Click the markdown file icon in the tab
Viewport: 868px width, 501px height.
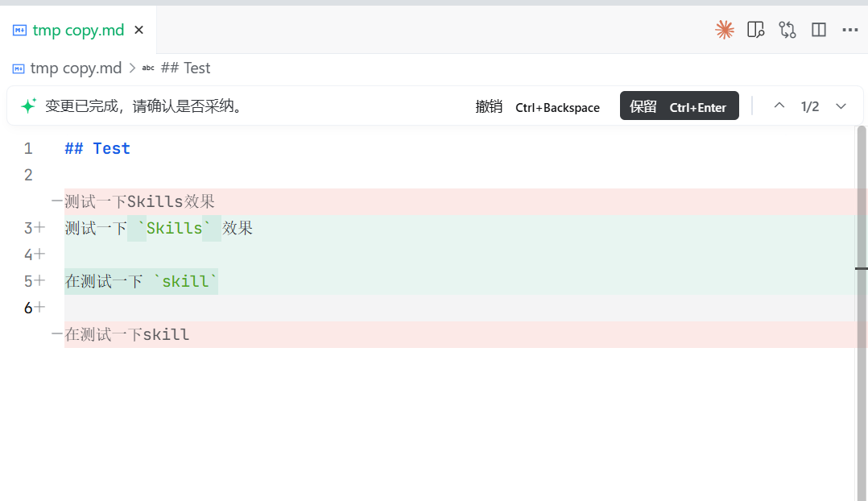[19, 31]
